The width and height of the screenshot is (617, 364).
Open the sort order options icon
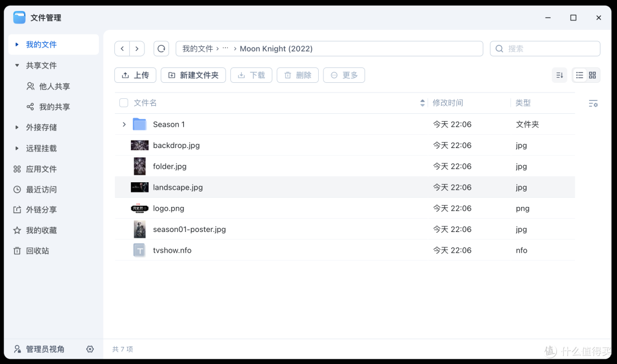click(x=559, y=75)
